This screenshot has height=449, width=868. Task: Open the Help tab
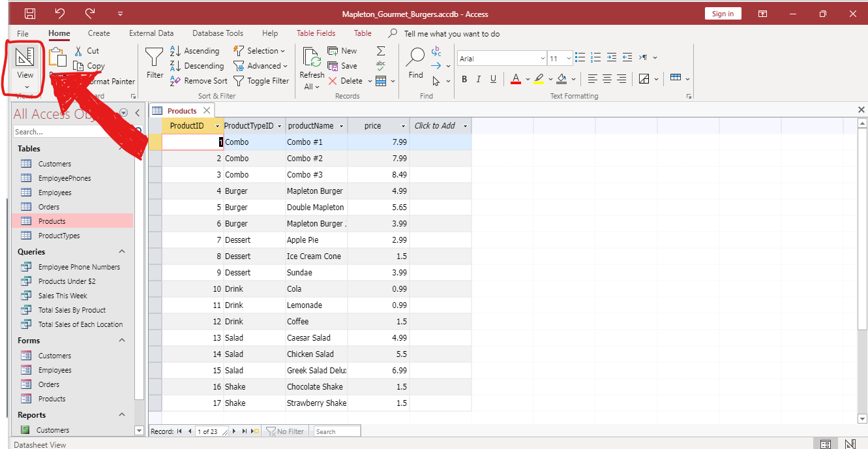tap(270, 33)
